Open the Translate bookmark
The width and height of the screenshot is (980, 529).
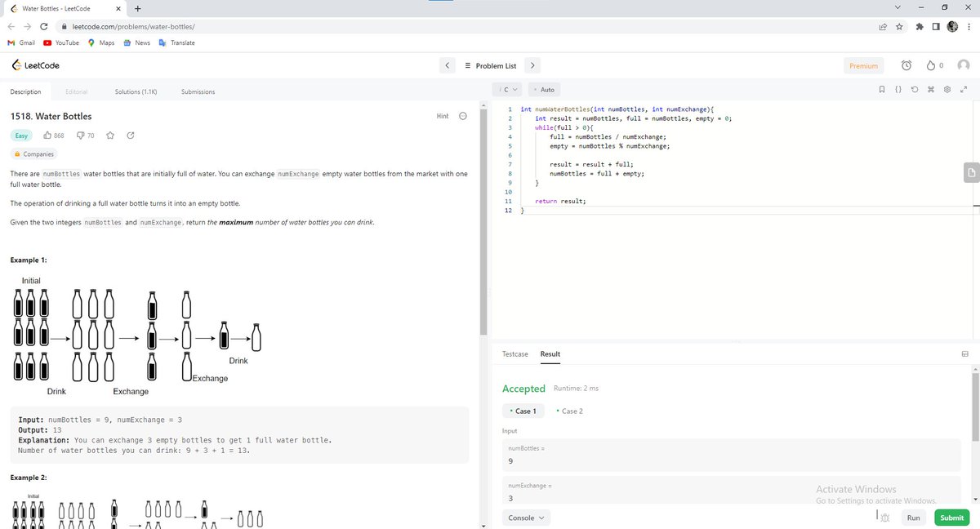pos(176,42)
